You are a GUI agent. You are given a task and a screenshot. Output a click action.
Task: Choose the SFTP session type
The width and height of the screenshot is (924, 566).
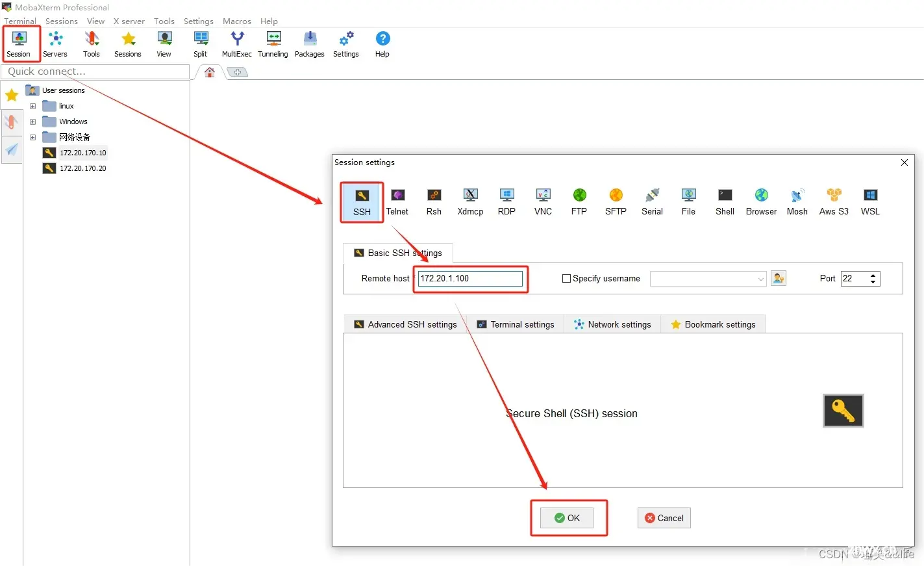pos(616,202)
